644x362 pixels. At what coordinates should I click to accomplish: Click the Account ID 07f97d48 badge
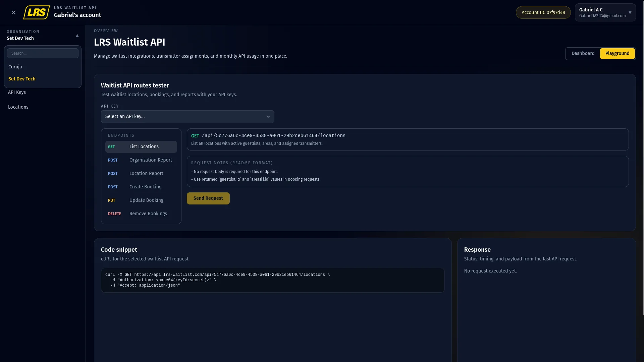pyautogui.click(x=543, y=12)
